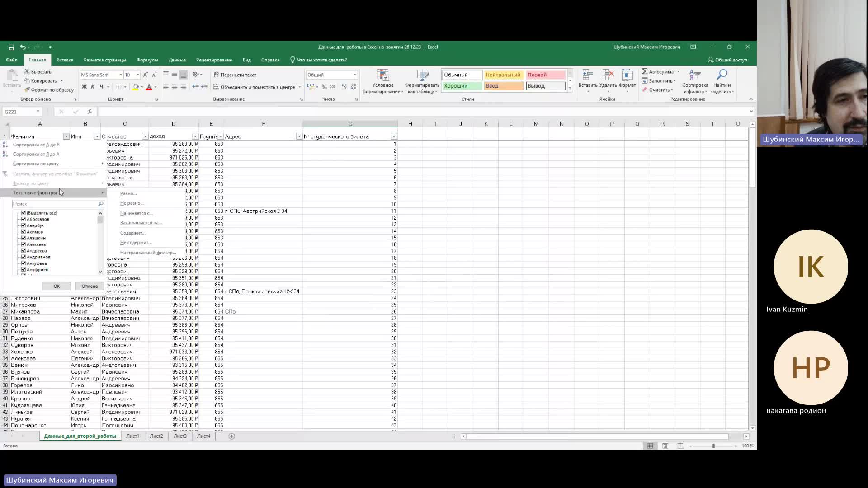Viewport: 868px width, 488px height.
Task: Uncheck the Акимов checkbox
Action: 24,232
